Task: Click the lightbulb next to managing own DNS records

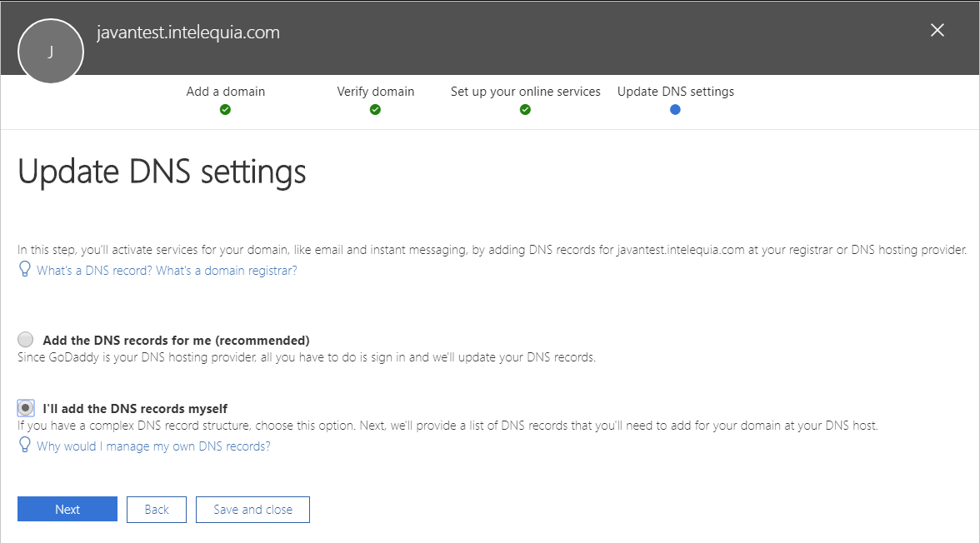Action: (24, 446)
